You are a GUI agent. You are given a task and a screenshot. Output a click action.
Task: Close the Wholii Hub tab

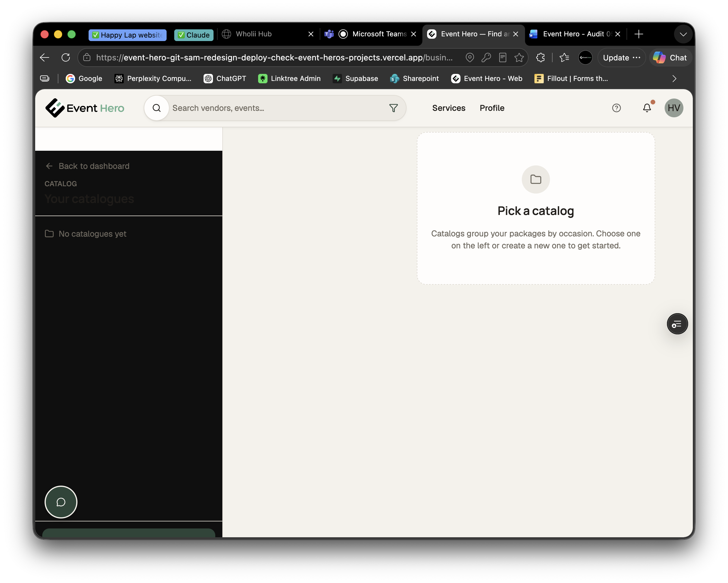click(x=311, y=34)
